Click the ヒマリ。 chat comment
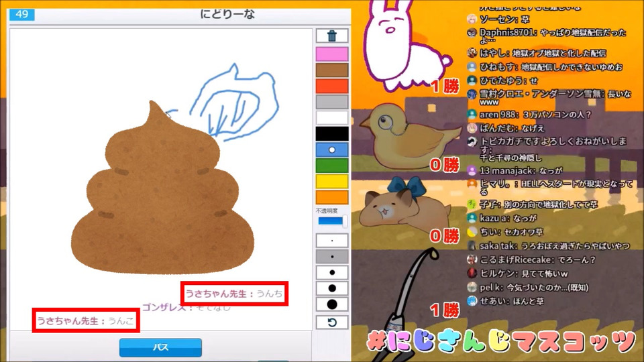This screenshot has height=362, width=644. 550,188
